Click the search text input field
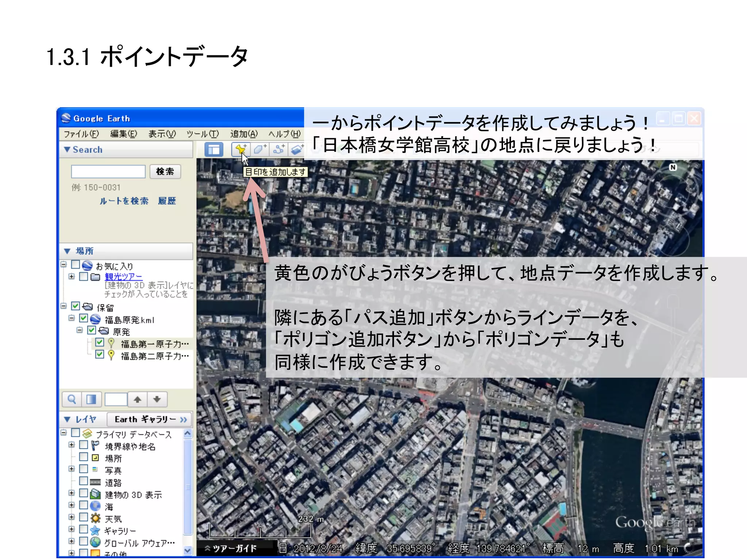The width and height of the screenshot is (747, 560). 108,172
